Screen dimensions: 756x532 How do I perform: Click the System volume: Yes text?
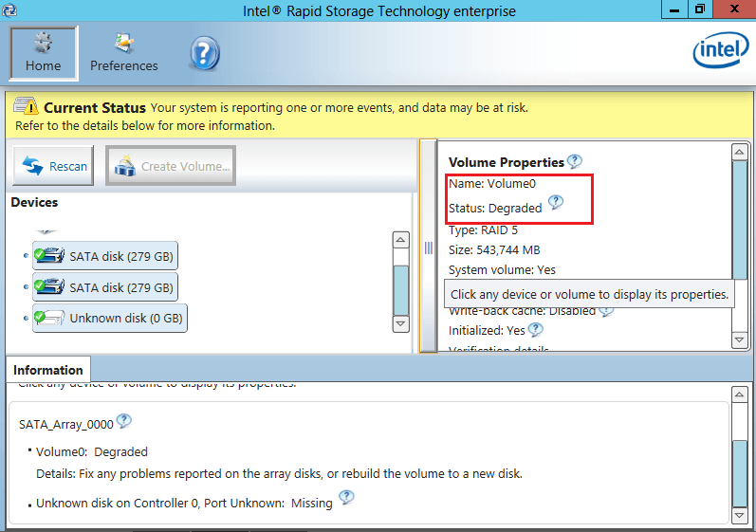tap(502, 269)
